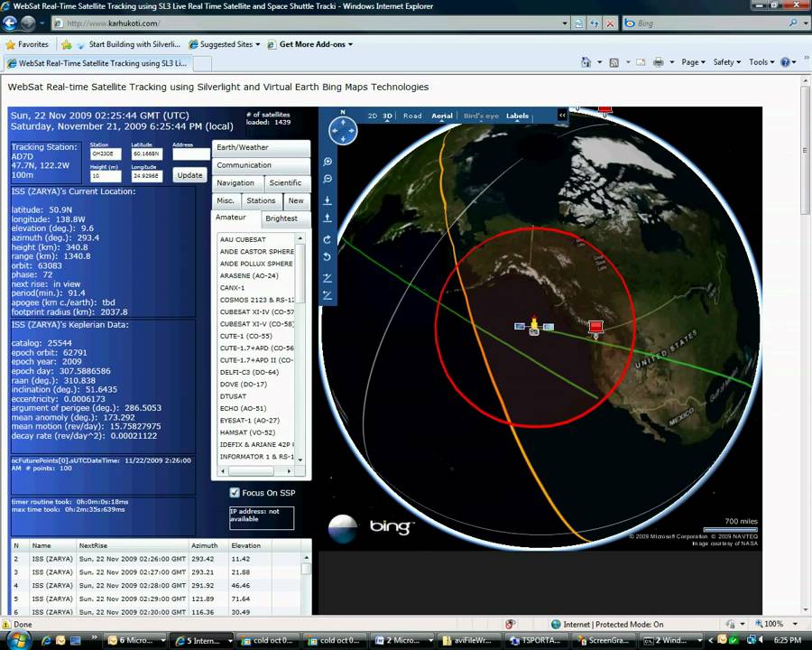Click the Windows Start orb
Viewport: 812px width, 650px height.
[18, 640]
